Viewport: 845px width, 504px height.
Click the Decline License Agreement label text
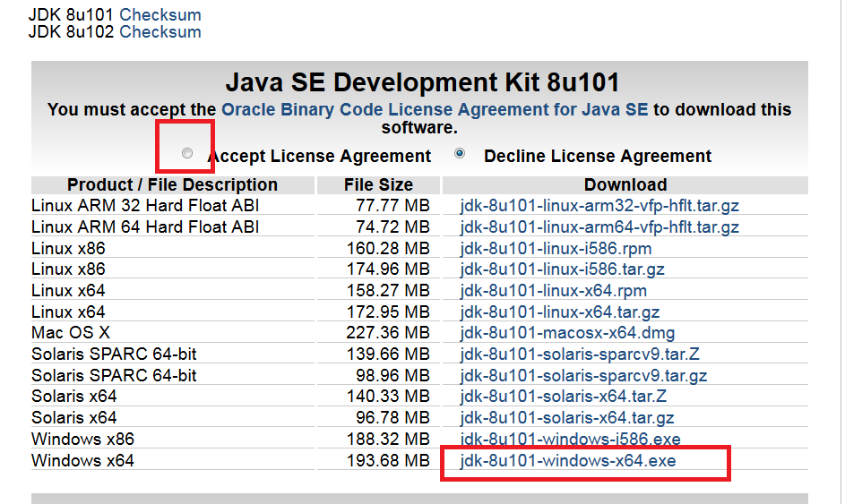[x=598, y=156]
